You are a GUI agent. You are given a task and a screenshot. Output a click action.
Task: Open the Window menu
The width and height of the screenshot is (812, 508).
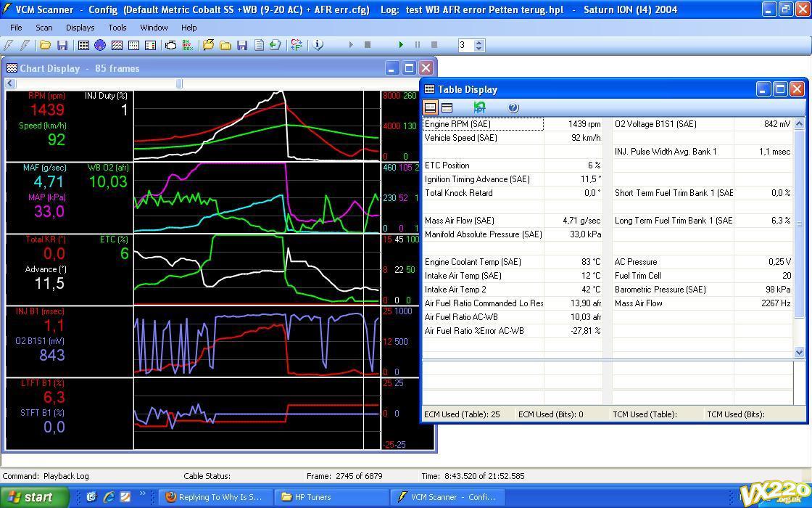point(154,28)
